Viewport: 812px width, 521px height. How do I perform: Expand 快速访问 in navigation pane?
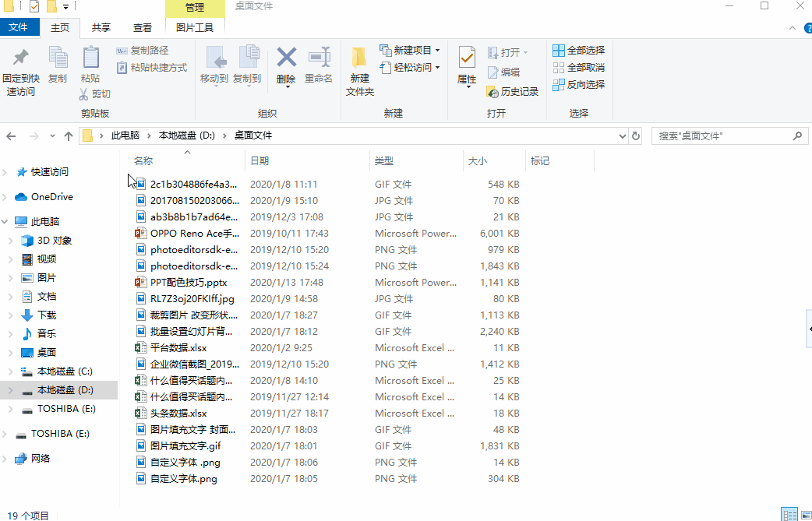pos(5,172)
